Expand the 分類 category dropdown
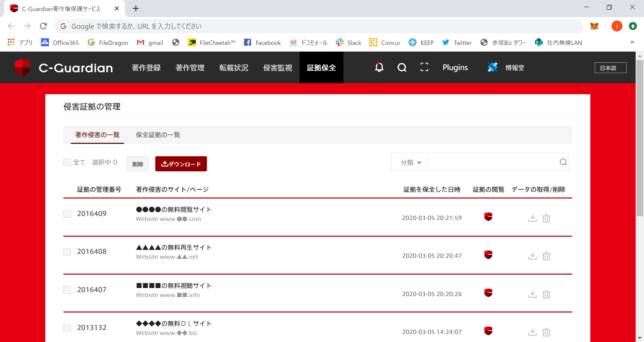644x342 pixels. click(x=411, y=163)
